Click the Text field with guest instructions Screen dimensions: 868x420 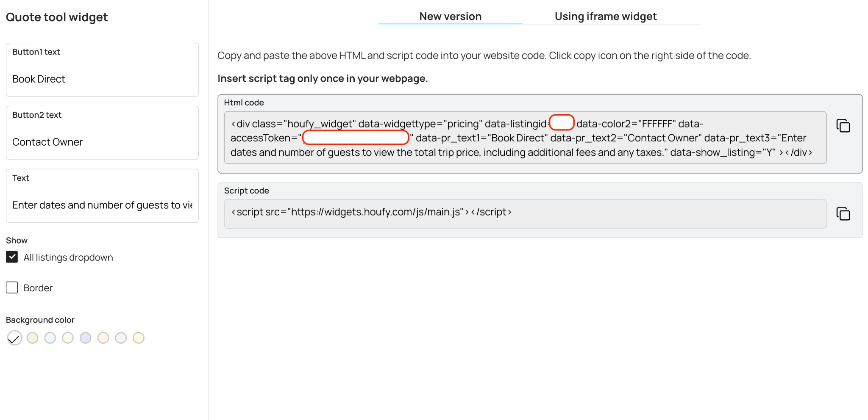point(102,196)
